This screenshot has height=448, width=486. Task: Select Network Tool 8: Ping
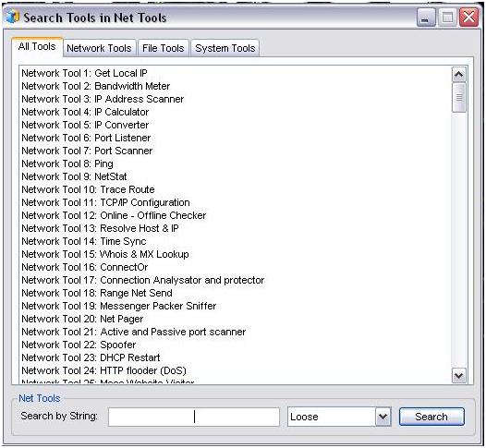click(67, 163)
